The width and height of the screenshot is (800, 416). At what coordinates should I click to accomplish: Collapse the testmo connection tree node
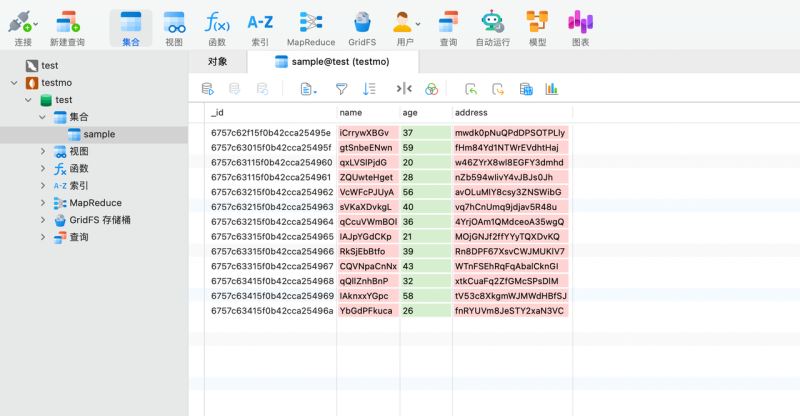pos(13,83)
